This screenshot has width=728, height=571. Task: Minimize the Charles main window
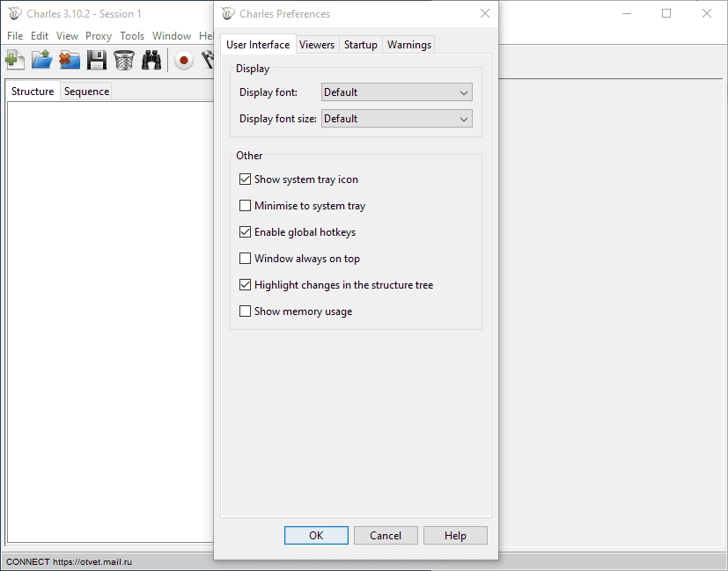click(x=627, y=13)
